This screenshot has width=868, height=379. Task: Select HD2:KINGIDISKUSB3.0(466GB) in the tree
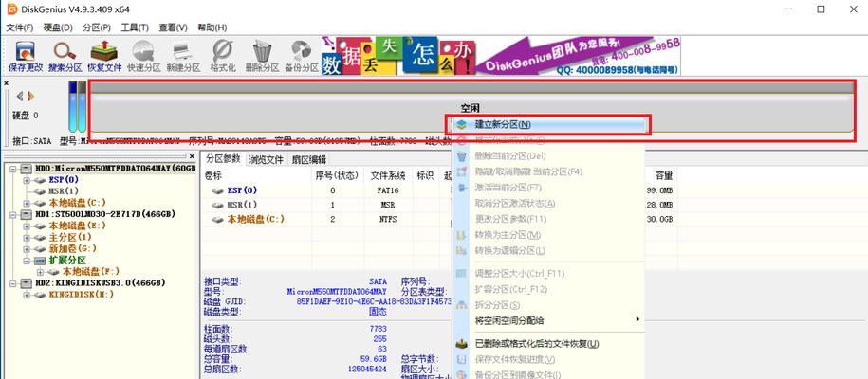101,283
